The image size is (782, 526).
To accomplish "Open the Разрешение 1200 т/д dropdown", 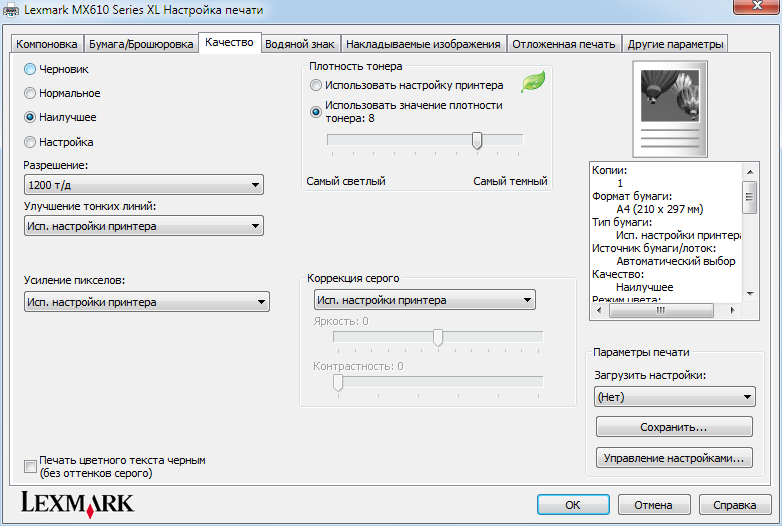I will pyautogui.click(x=144, y=185).
